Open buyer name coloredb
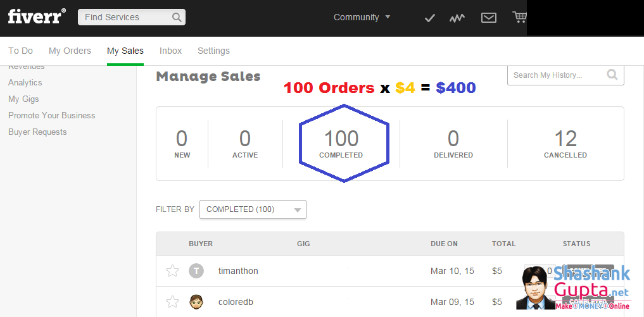Screen dimensions: 644x317 (236, 302)
